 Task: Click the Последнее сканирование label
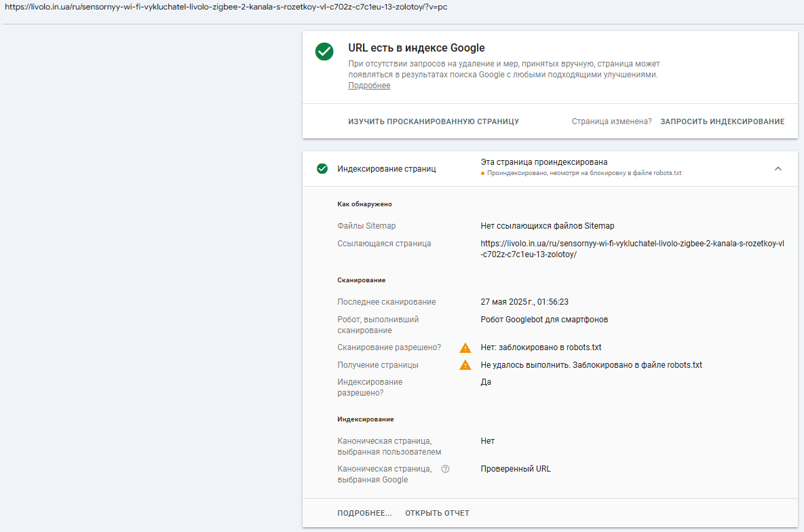pos(386,302)
